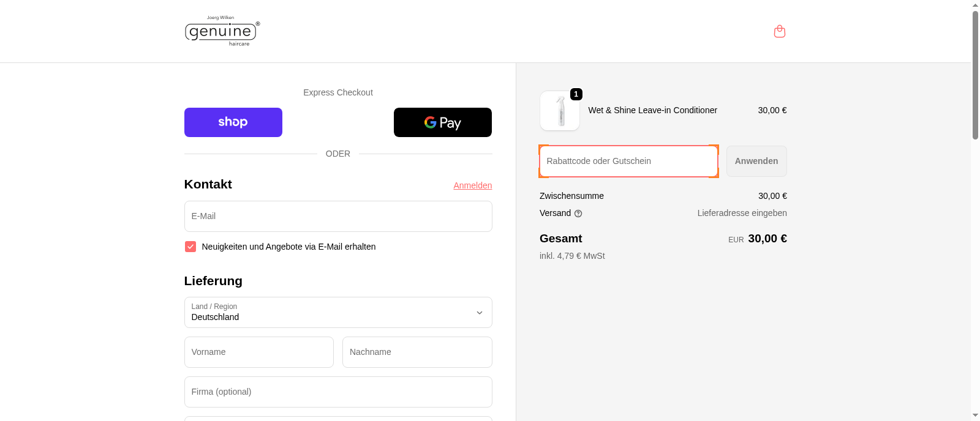
Task: Click the scrollbar up arrow
Action: coord(975,5)
